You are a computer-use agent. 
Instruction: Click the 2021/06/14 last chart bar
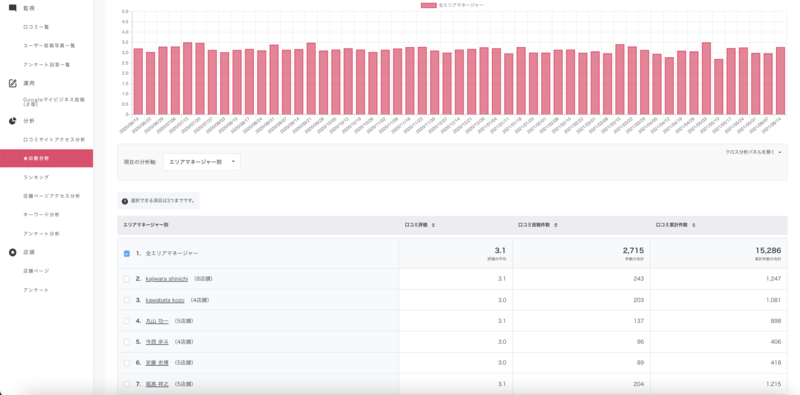(780, 81)
